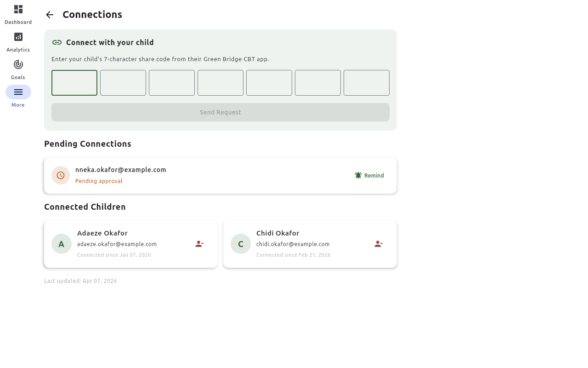Focus the fifth share code box

[x=269, y=83]
